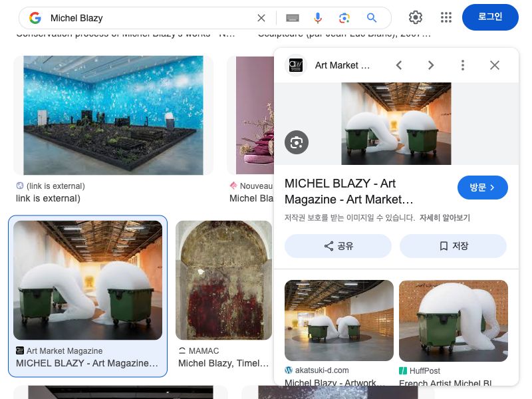
Task: Click '(link is external)' source label
Action: 56,186
